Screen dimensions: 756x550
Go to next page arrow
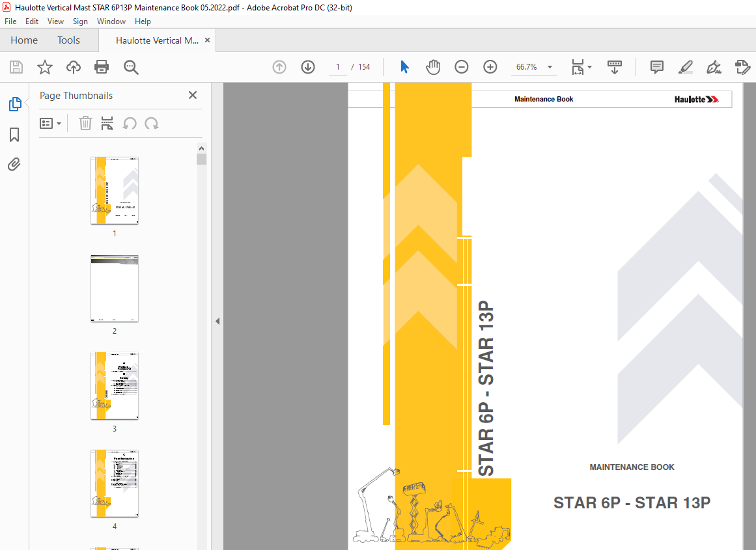pos(308,67)
